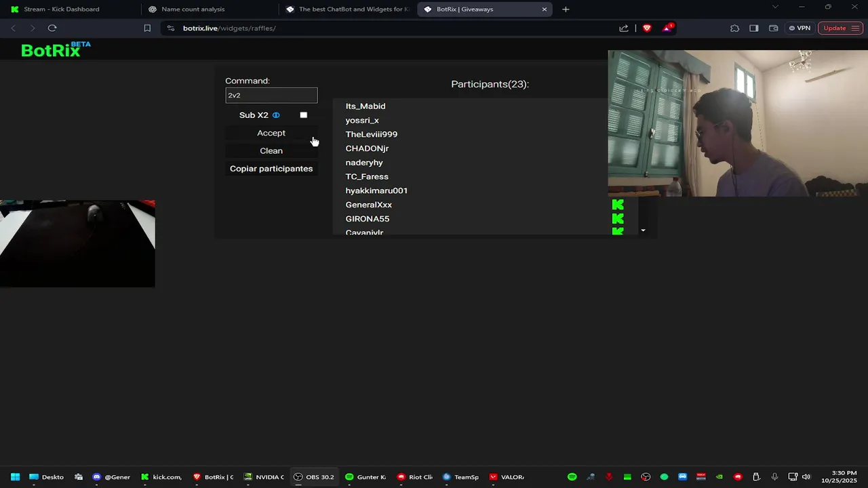Click the Command input field
This screenshot has width=868, height=488.
[x=271, y=96]
